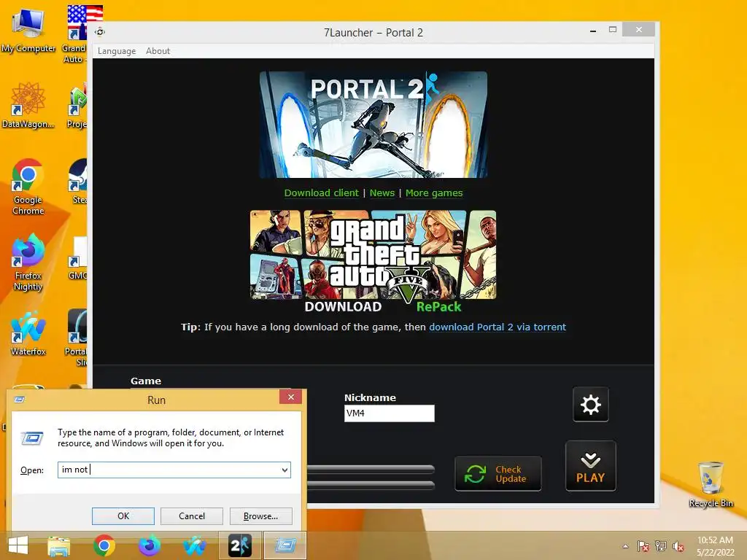Open the News link
This screenshot has width=747, height=560.
coord(382,192)
